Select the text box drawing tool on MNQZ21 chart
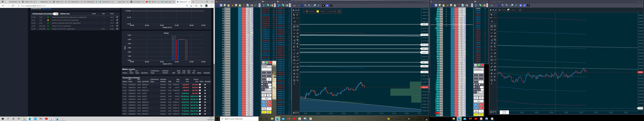Image resolution: width=644 pixels, height=121 pixels. (x=294, y=27)
